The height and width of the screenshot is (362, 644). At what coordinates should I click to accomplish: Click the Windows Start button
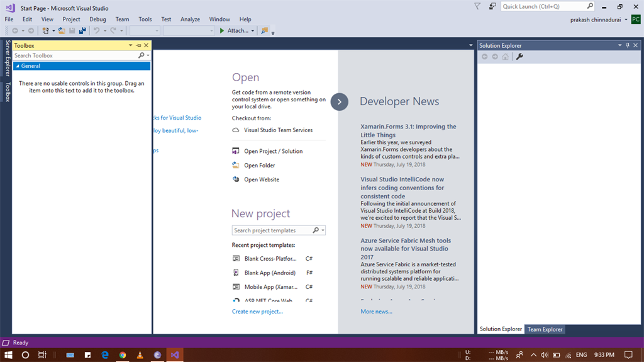(x=8, y=354)
